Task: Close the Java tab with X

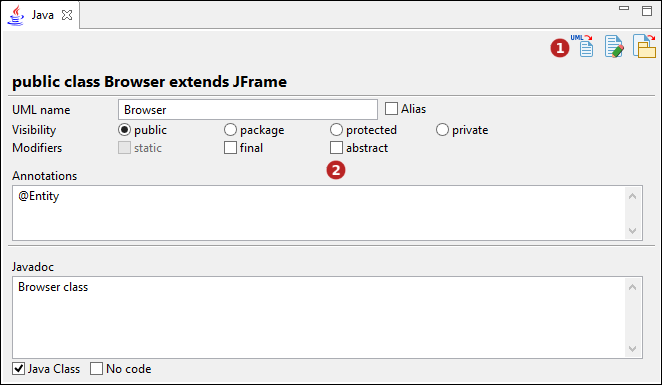Action: (67, 15)
